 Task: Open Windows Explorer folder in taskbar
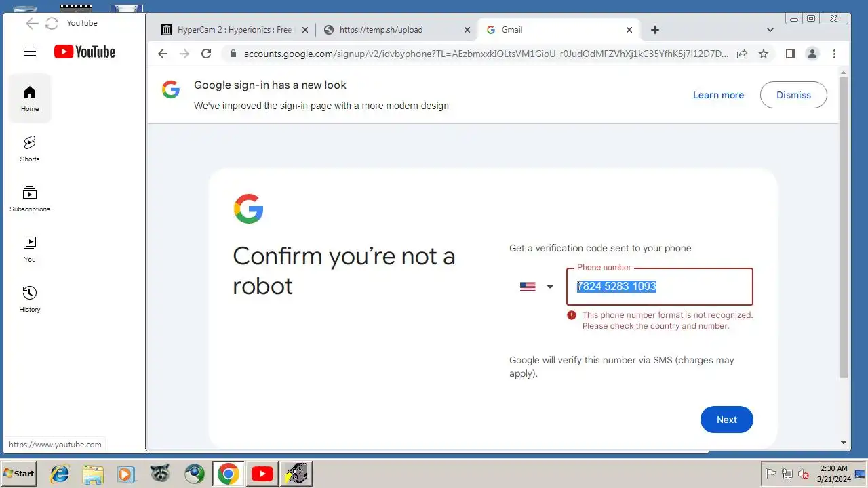93,473
